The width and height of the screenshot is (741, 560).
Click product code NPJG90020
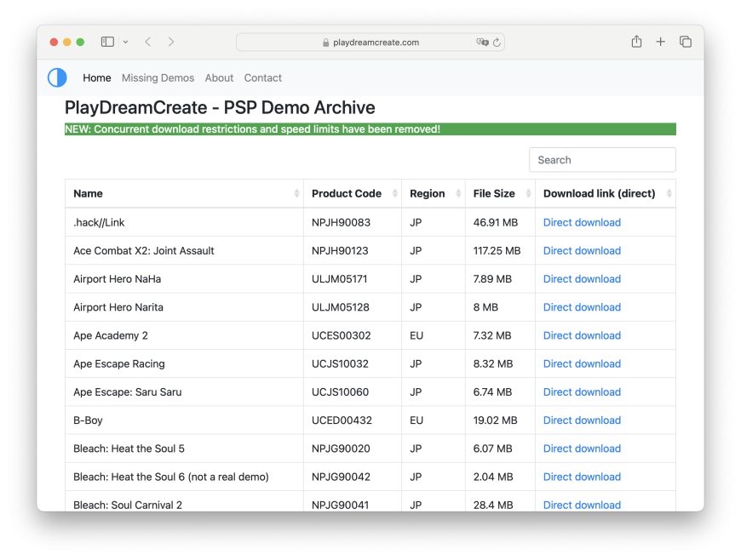click(x=341, y=449)
